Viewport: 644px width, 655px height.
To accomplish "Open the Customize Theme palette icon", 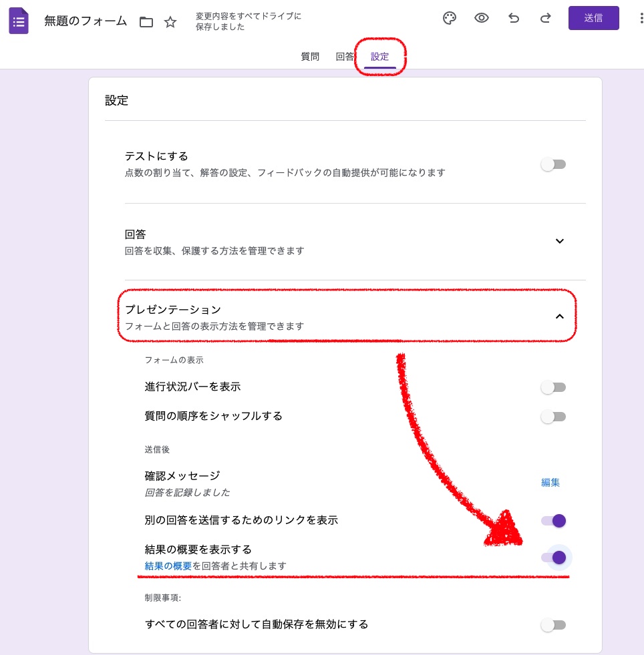I will pos(450,18).
